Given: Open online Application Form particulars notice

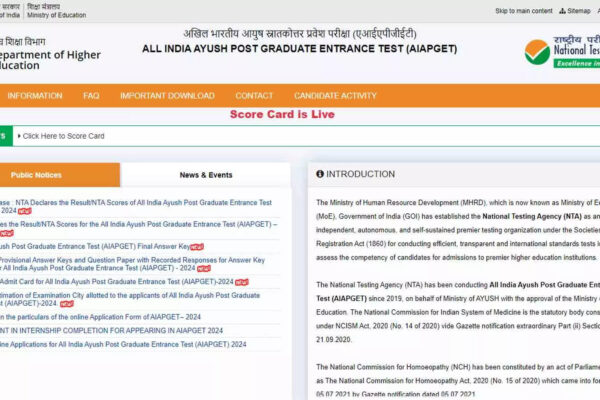Looking at the screenshot, I should [100, 317].
